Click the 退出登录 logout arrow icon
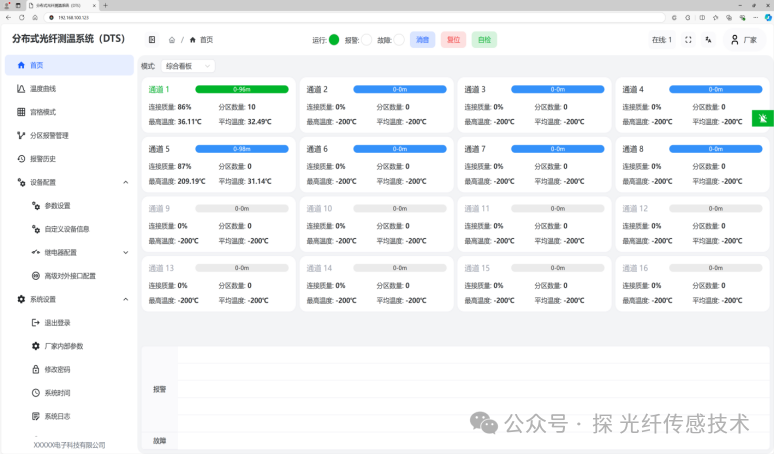Viewport: 774px width, 454px height. [36, 323]
